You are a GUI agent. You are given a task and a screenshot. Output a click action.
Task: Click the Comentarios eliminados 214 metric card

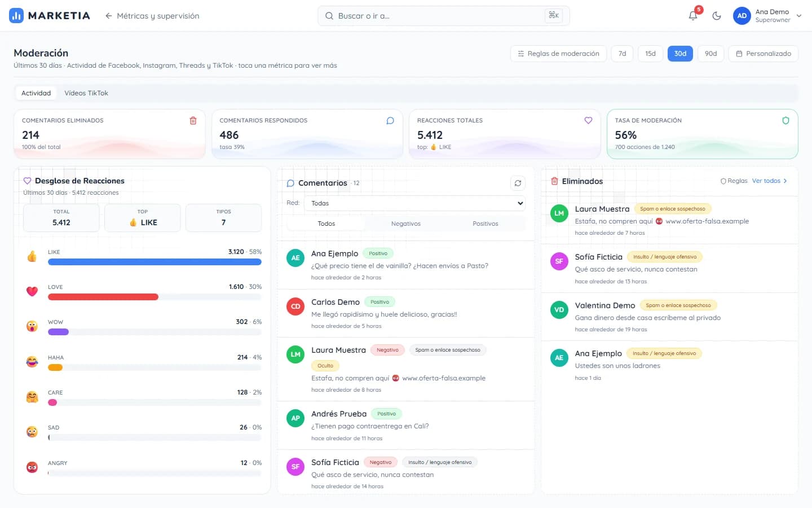tap(109, 134)
